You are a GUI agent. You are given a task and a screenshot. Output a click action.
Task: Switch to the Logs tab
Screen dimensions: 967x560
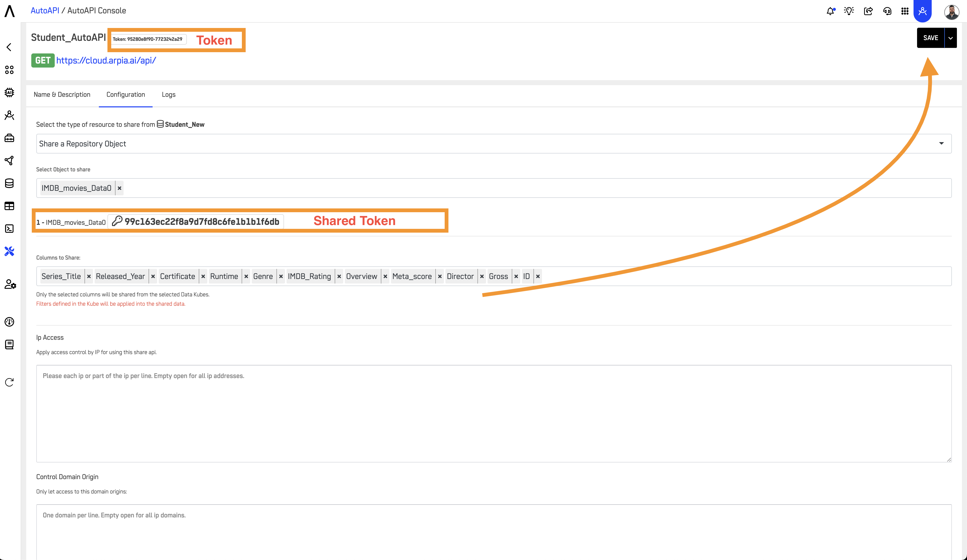coord(168,95)
